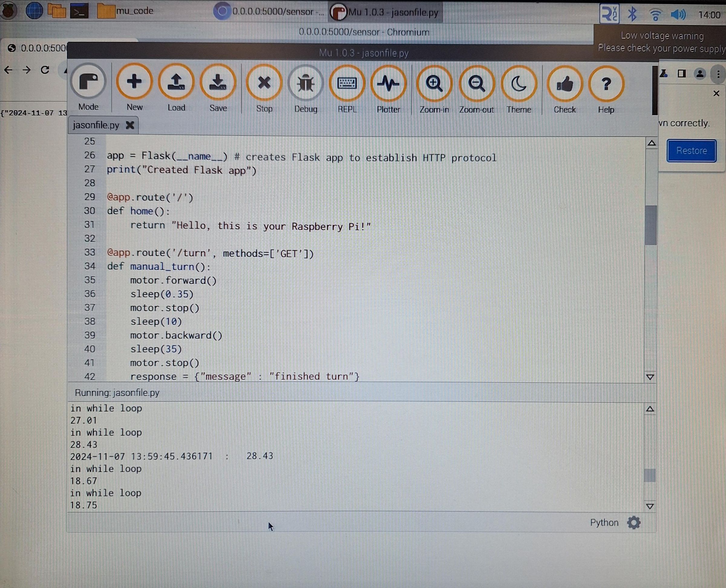Open VNC server tray icon
Viewport: 726px width, 588px height.
point(609,14)
